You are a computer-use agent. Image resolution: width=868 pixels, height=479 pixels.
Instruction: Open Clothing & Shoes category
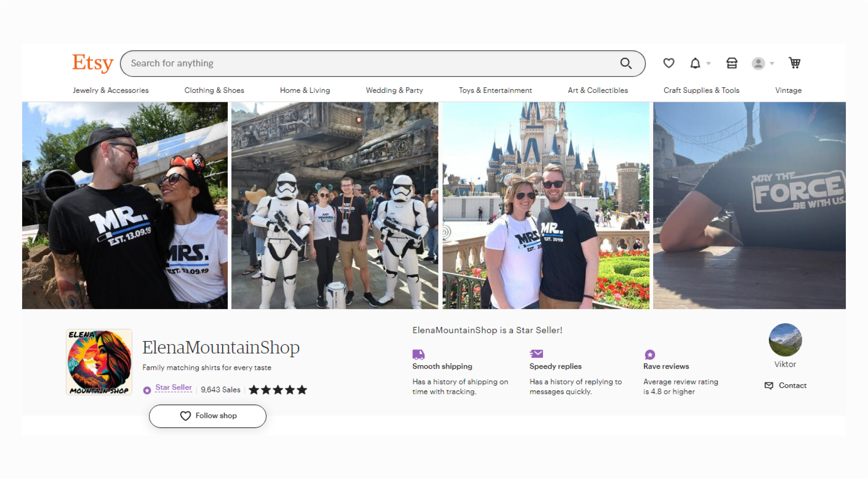pos(214,90)
